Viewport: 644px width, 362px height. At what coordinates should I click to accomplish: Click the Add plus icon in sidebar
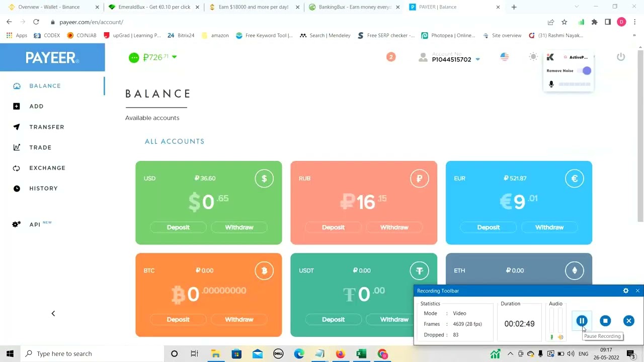[x=17, y=107]
